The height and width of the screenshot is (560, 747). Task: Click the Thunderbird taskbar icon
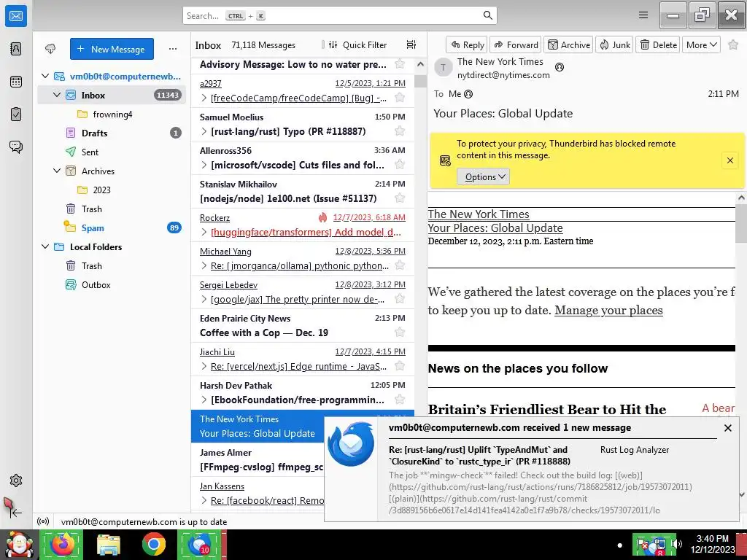click(x=200, y=545)
